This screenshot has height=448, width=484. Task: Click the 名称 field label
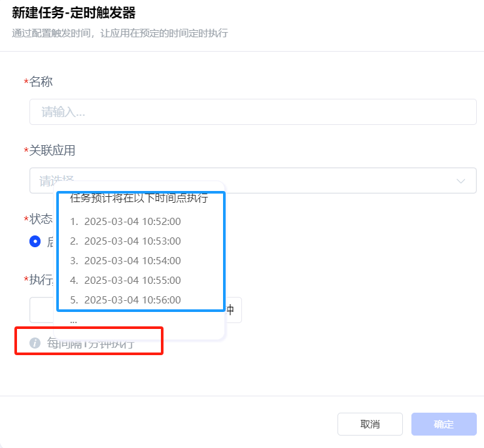(x=41, y=82)
